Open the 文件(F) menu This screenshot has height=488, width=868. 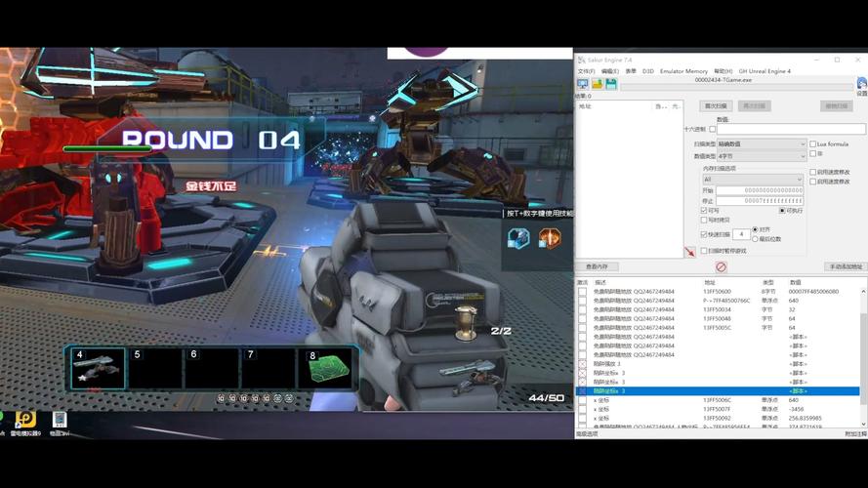586,71
